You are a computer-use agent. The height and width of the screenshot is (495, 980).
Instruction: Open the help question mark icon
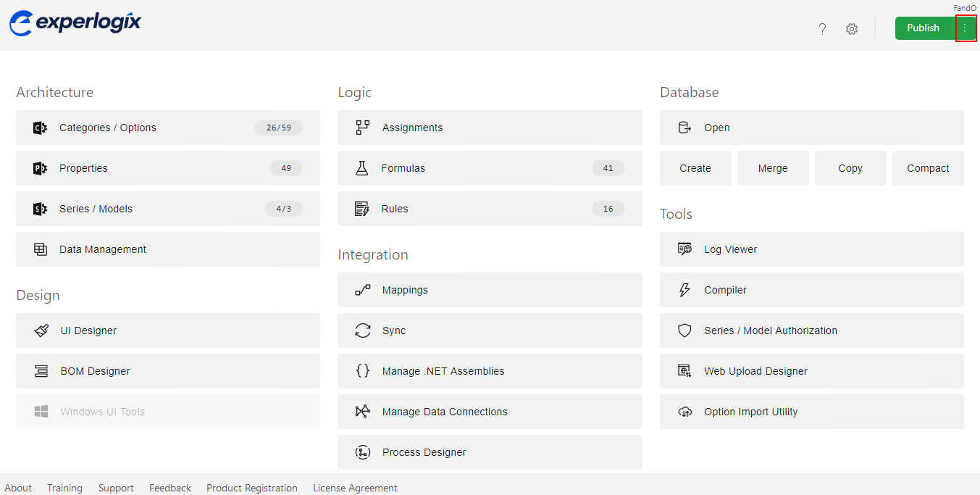822,29
